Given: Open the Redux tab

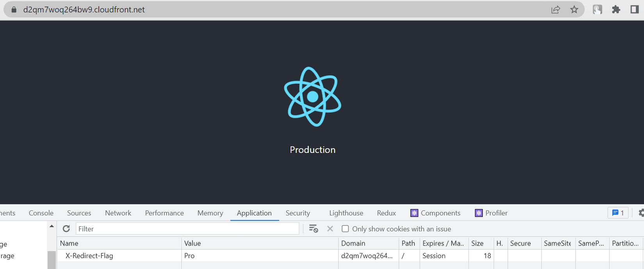Looking at the screenshot, I should coord(386,213).
